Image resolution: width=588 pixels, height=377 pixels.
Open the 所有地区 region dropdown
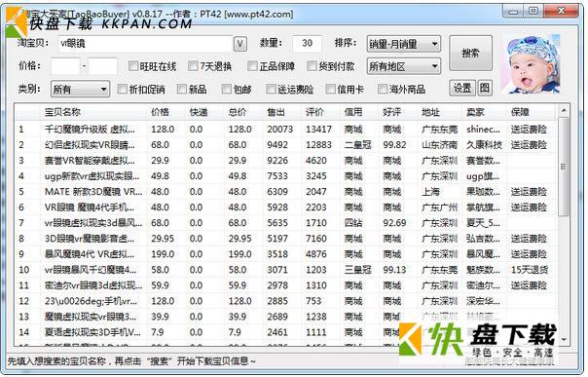pos(403,67)
